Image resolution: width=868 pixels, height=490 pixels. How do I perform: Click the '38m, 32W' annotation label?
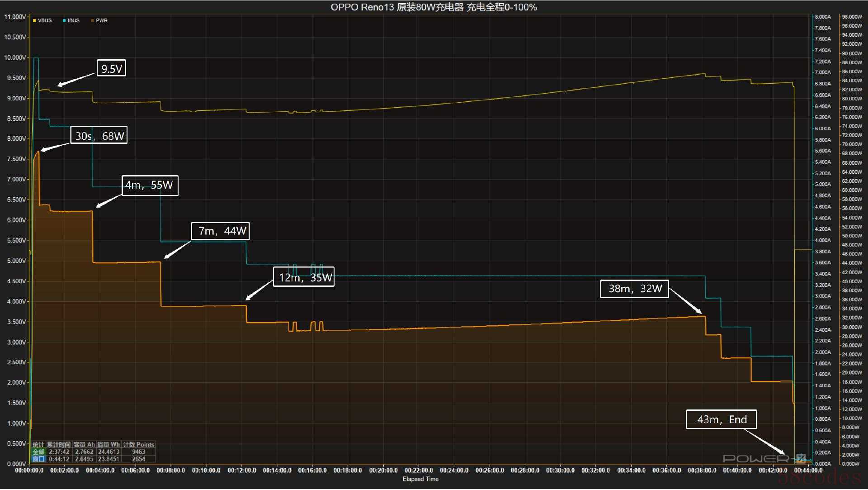point(635,289)
